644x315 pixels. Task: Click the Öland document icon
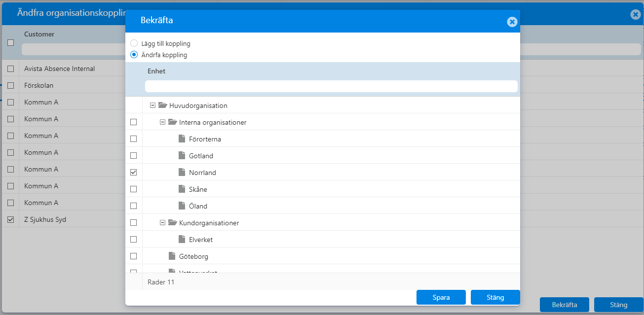point(182,206)
